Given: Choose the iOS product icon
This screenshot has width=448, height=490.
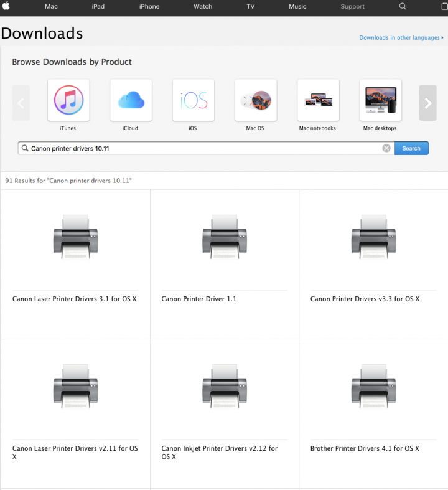Looking at the screenshot, I should [x=194, y=100].
